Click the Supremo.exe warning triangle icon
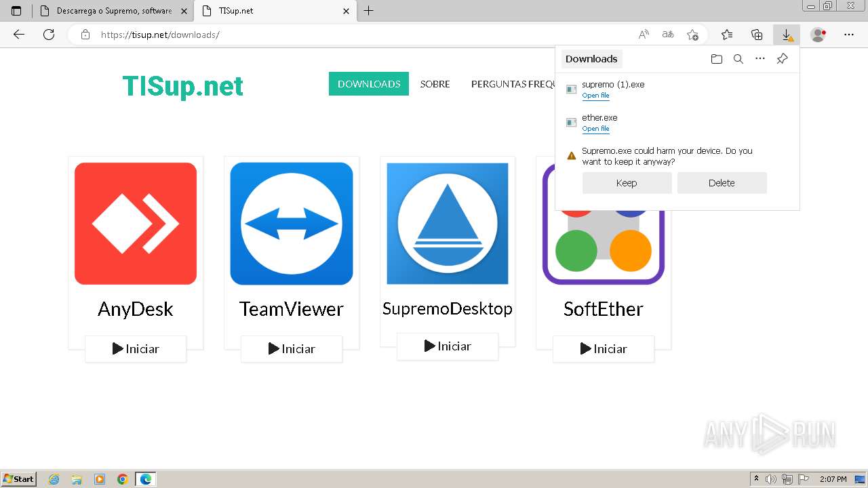The image size is (868, 488). click(571, 156)
